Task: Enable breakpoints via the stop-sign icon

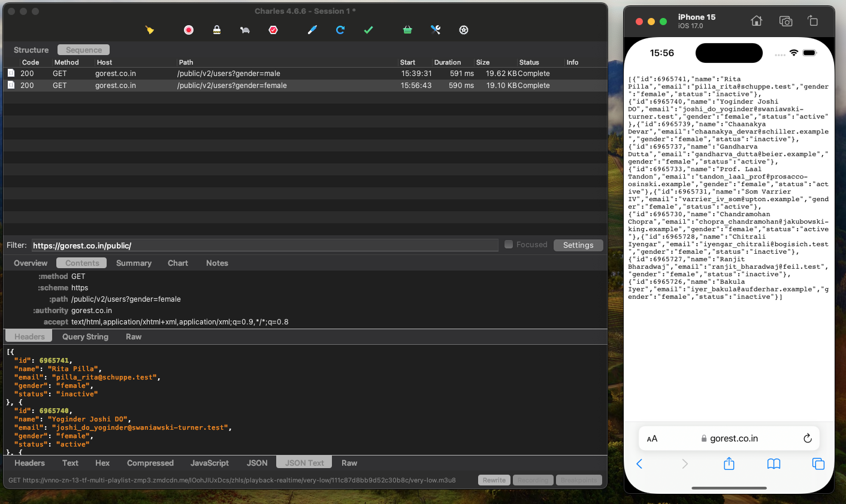Action: click(273, 29)
